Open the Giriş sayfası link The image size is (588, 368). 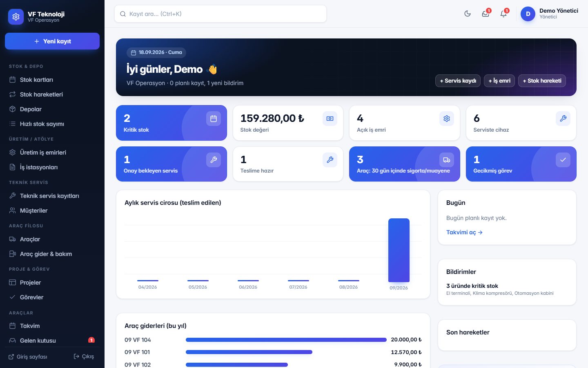[28, 357]
